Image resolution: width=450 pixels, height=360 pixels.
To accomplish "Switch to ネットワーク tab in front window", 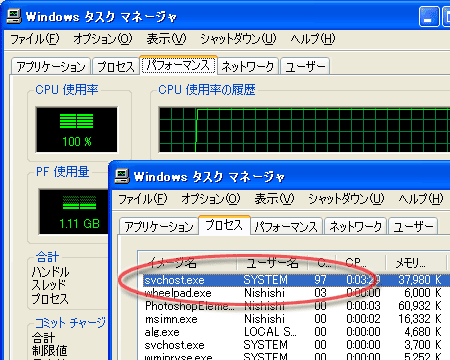I will [x=355, y=227].
